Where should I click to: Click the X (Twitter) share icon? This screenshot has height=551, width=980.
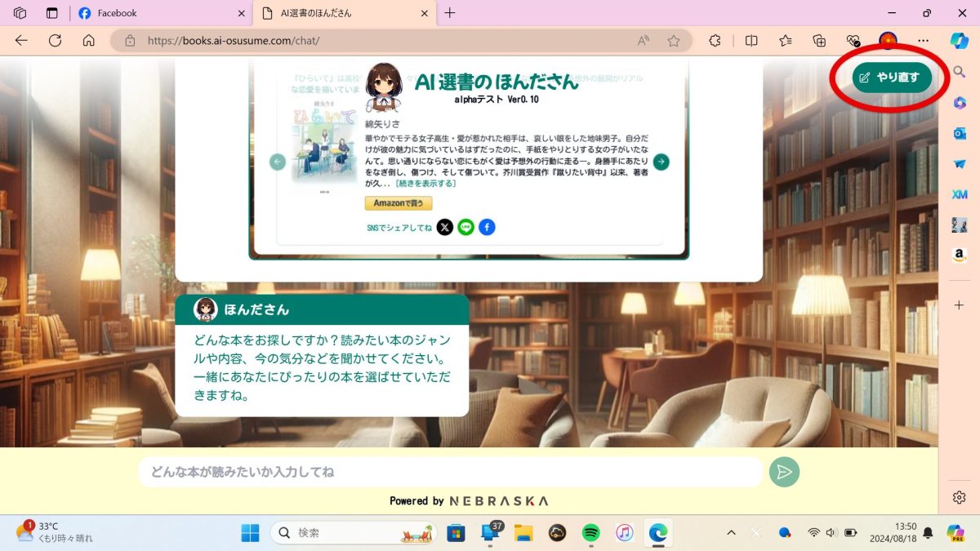(445, 227)
